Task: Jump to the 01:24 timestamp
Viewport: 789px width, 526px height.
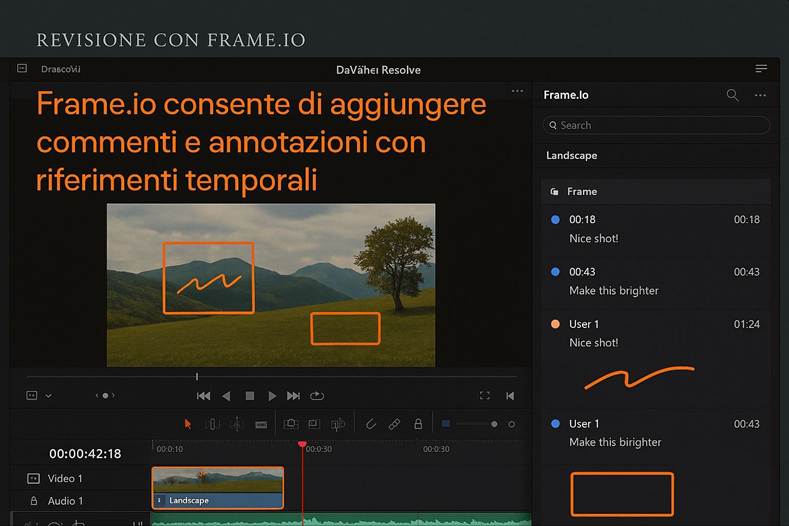Action: [x=747, y=324]
